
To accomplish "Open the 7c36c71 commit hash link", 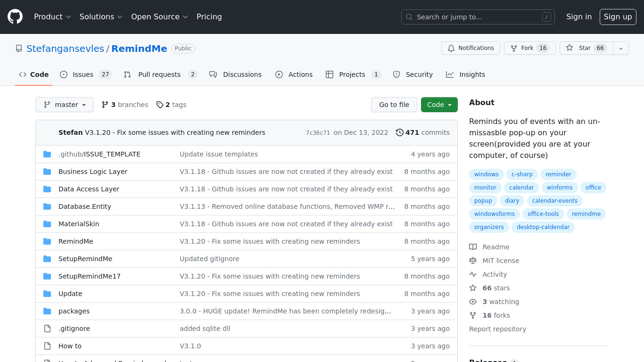I will pos(318,133).
